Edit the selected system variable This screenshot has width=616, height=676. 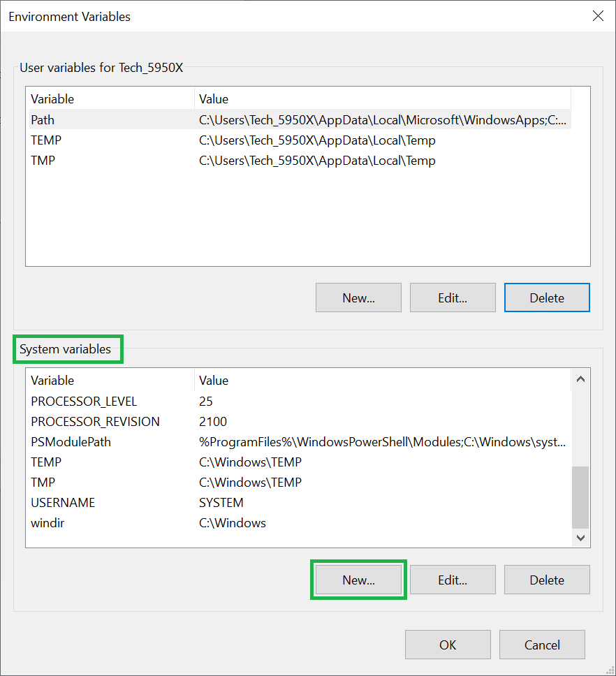[x=453, y=579]
